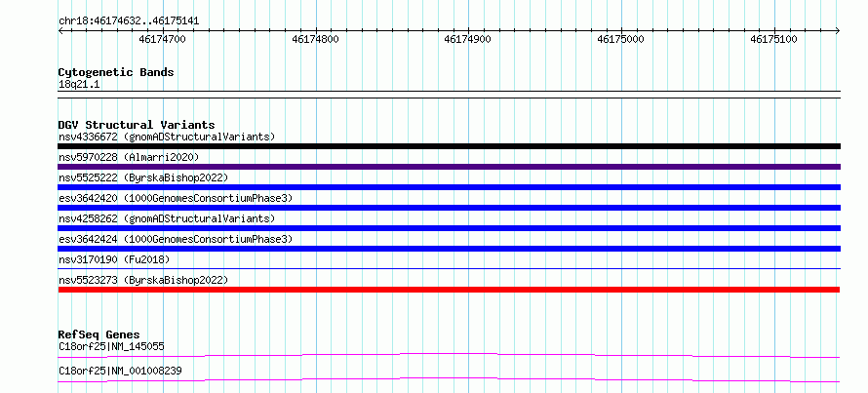
Task: Click the magenta line for C18orf25|NM_145055
Action: [x=449, y=355]
